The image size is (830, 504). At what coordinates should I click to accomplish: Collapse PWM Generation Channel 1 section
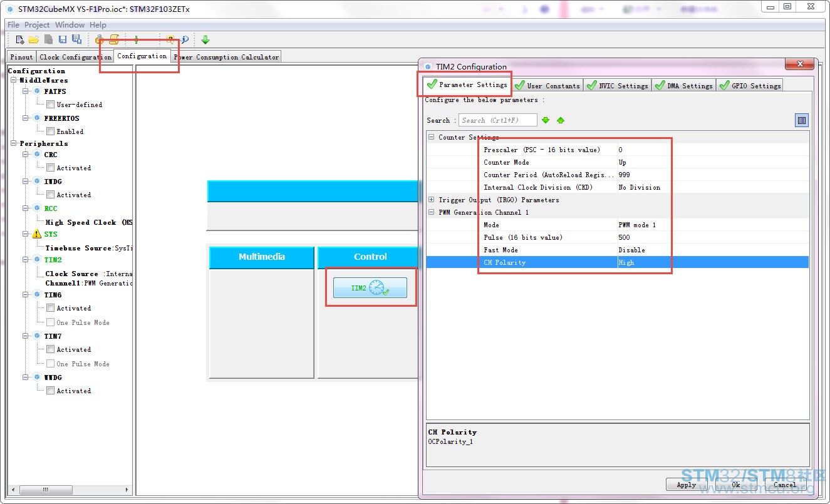pyautogui.click(x=431, y=212)
